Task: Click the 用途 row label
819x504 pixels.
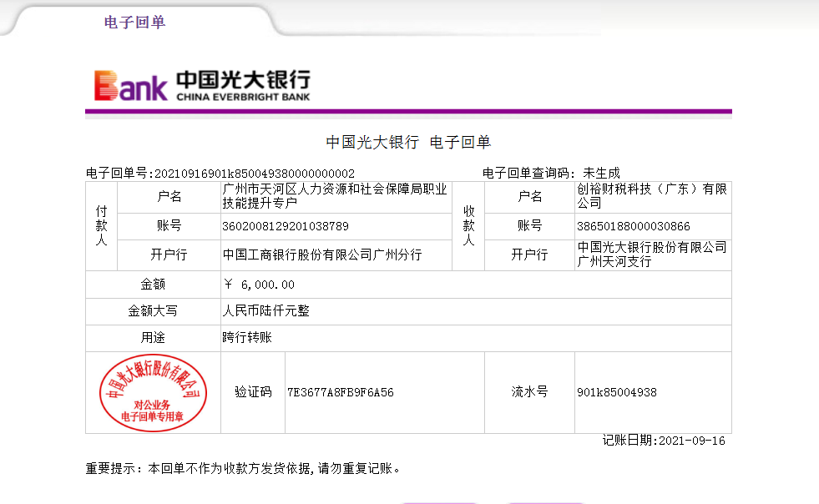Action: click(x=153, y=338)
